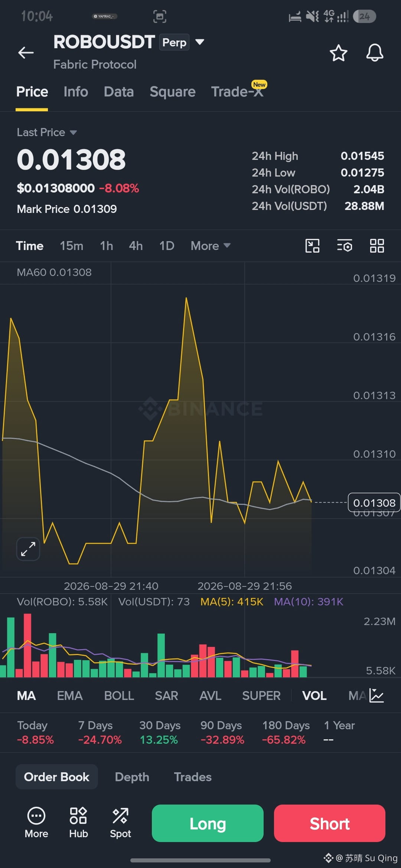Enable the BOLL indicator
Image resolution: width=401 pixels, height=868 pixels.
coord(119,696)
